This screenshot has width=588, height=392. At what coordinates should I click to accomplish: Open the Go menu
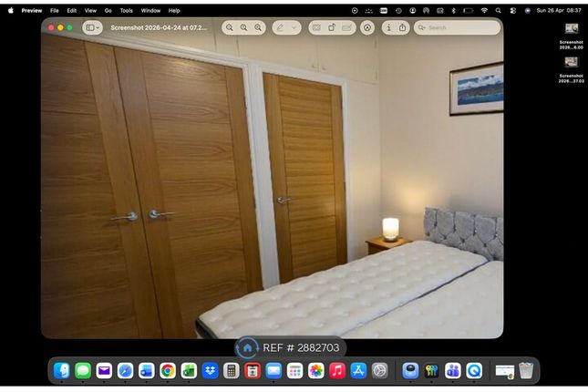pyautogui.click(x=108, y=11)
